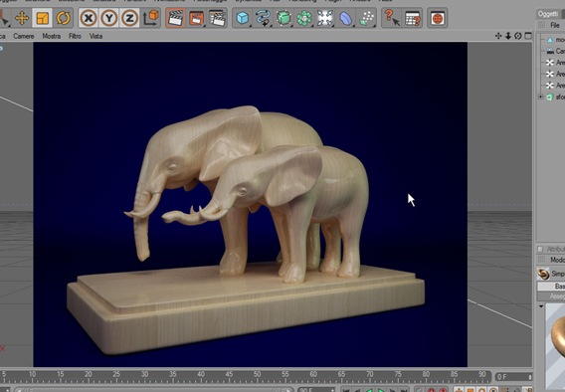The height and width of the screenshot is (392, 565).
Task: Select the green sfo object icon
Action: [x=549, y=97]
